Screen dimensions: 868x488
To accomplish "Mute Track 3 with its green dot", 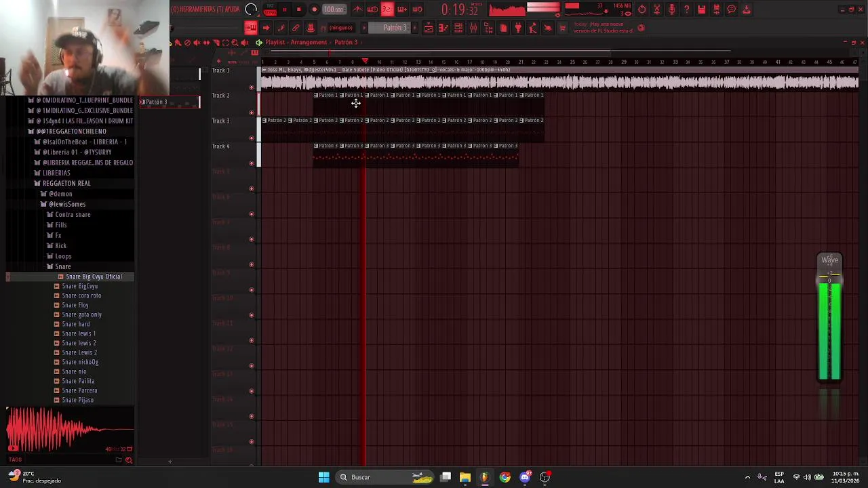I will [252, 138].
